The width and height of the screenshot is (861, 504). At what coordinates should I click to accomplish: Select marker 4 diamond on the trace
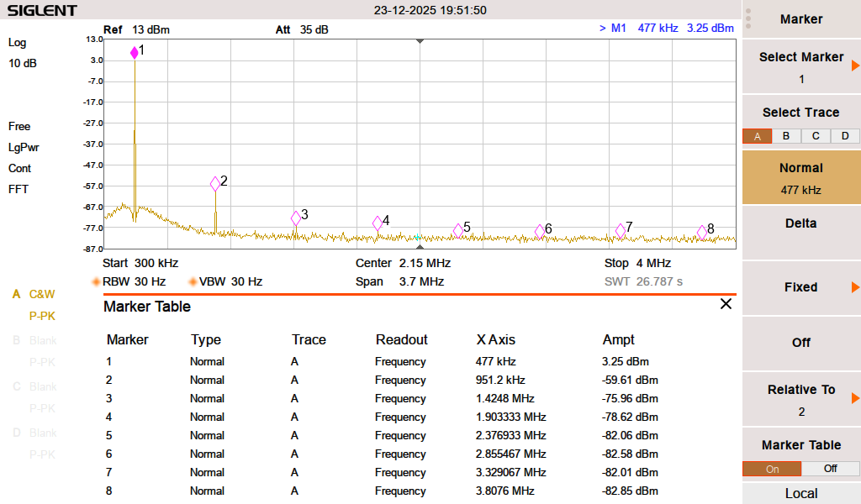tap(378, 223)
